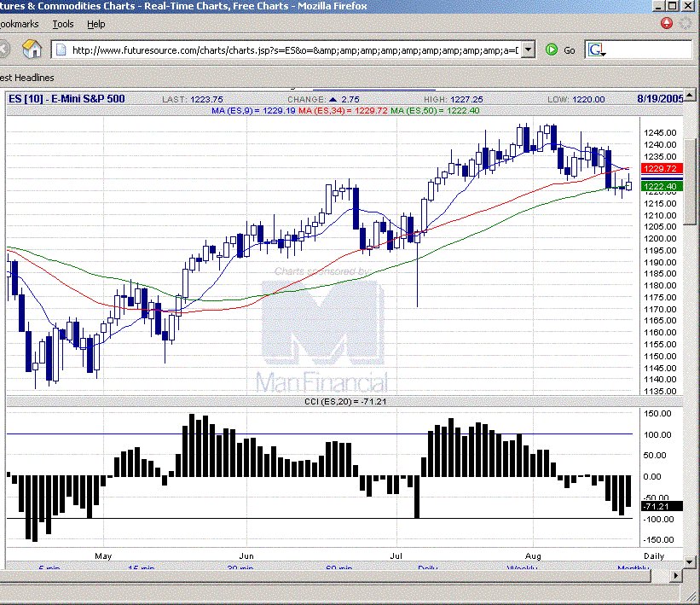Image resolution: width=700 pixels, height=605 pixels.
Task: Click the ES [10] - E-Mini S&P 500 title
Action: tap(67, 99)
